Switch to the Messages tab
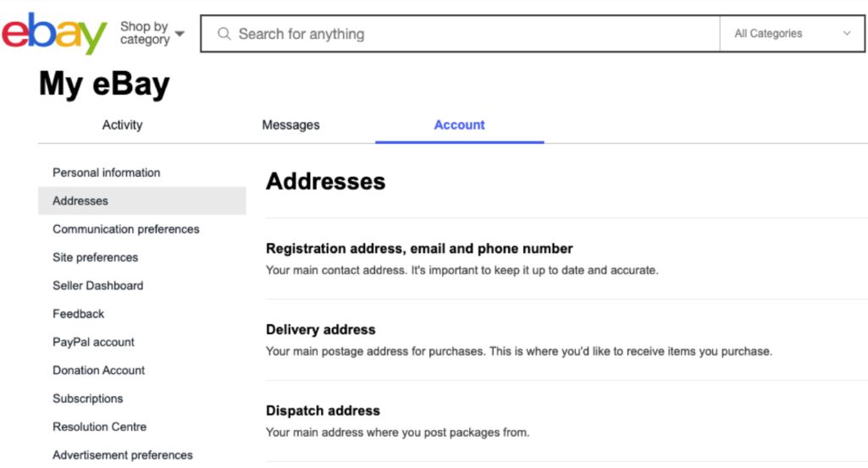 290,125
